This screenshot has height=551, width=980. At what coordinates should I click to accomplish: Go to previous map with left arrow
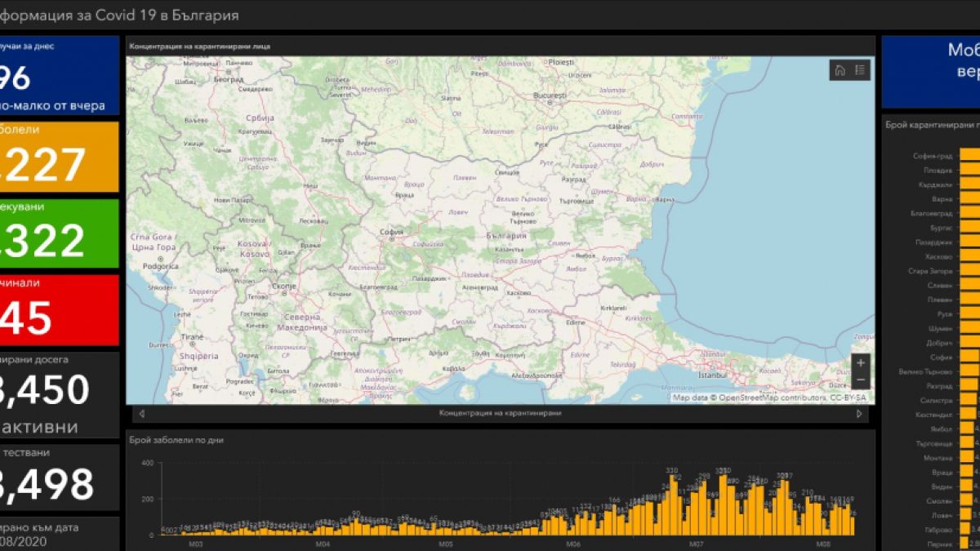[142, 414]
